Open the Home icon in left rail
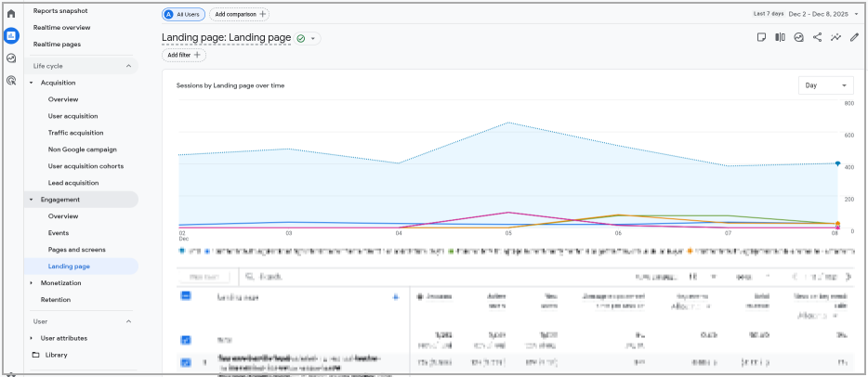This screenshot has width=868, height=377. pyautogui.click(x=11, y=14)
